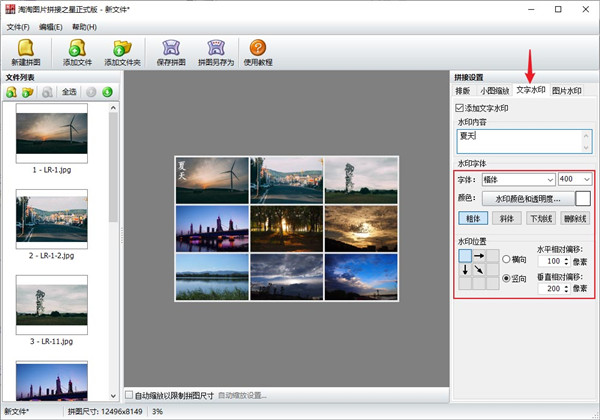Open the 编辑(E) menu
The image size is (600, 420).
pos(50,26)
